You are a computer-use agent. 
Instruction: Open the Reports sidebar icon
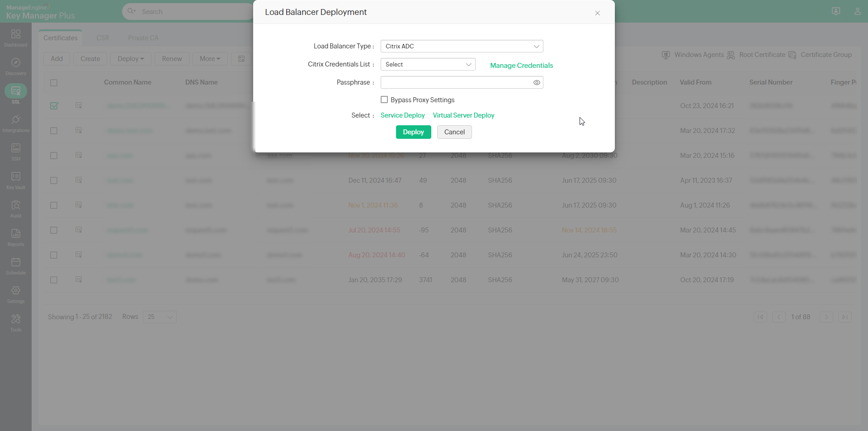[x=16, y=233]
